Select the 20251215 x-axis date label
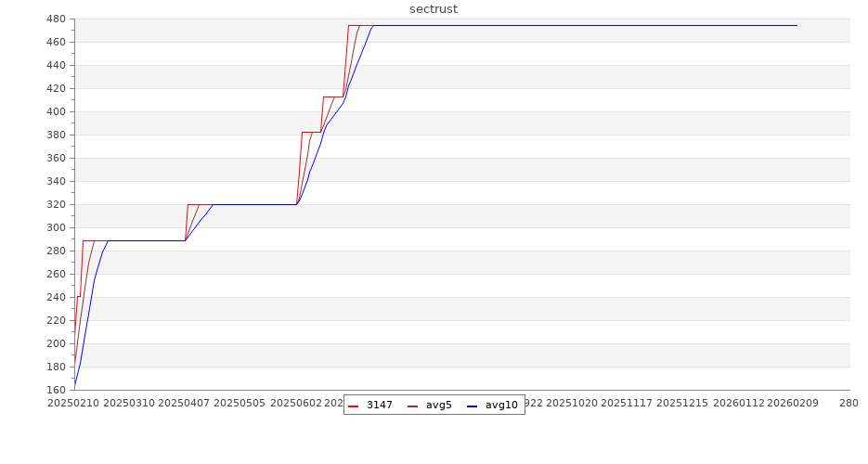This screenshot has width=868, height=464. [x=682, y=404]
